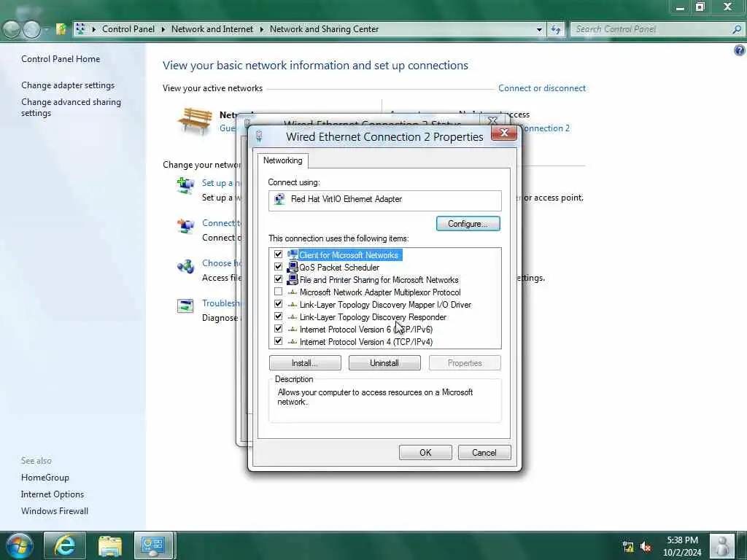Screen dimensions: 747x560
Task: Open the Start menu
Action: point(20,545)
